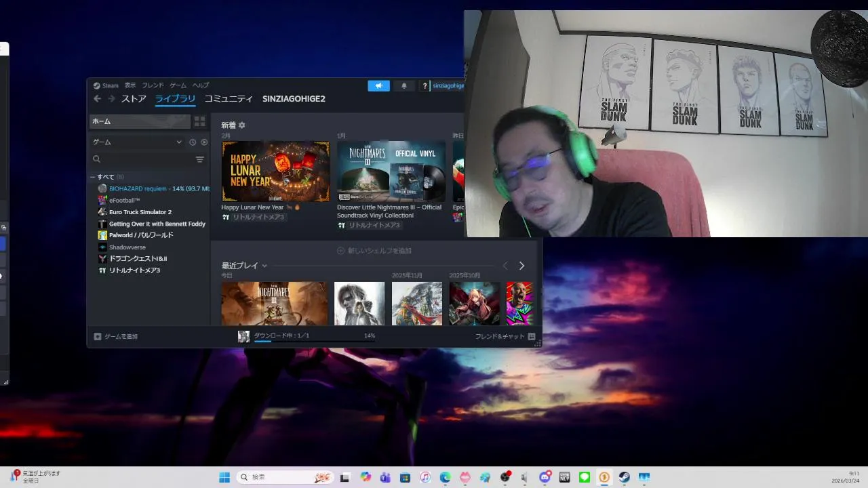Open Microsoft Edge from taskbar
The width and height of the screenshot is (868, 488).
coord(445,477)
